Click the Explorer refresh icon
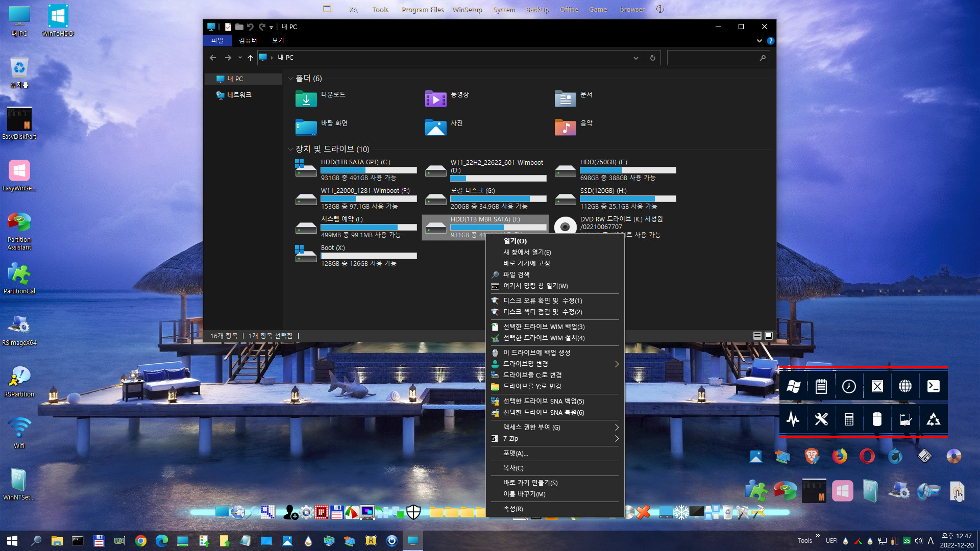The height and width of the screenshot is (551, 980). 652,58
